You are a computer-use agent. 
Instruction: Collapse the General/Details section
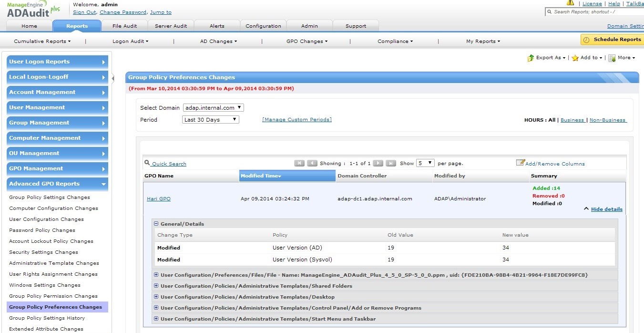[156, 224]
